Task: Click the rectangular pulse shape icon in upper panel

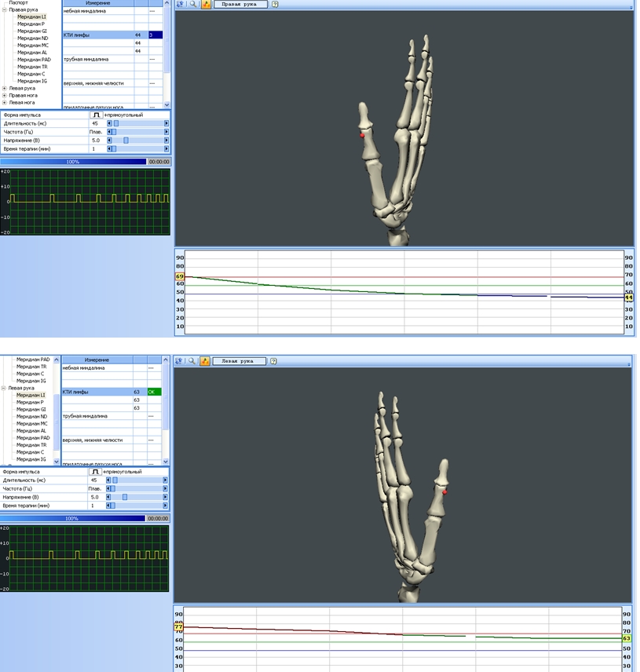Action: point(96,115)
